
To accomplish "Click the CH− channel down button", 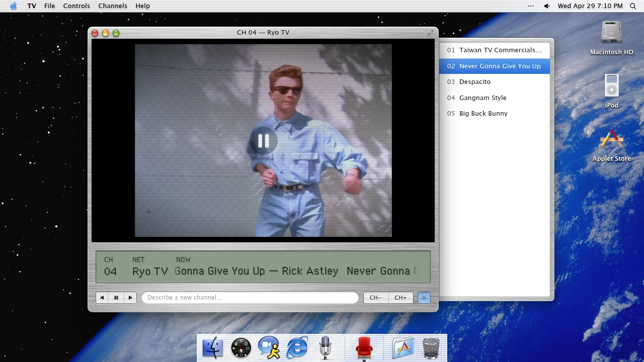I will (x=376, y=298).
